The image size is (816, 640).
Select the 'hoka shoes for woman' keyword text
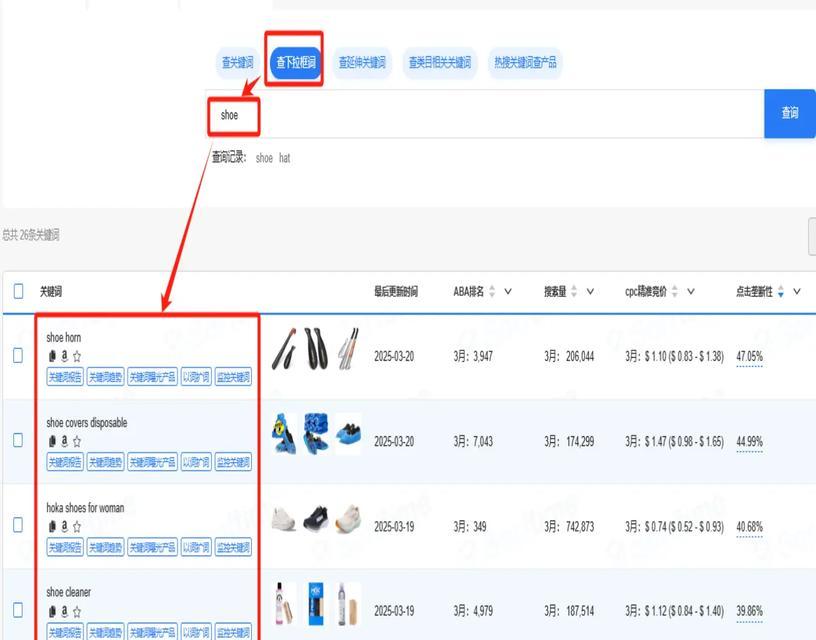(x=85, y=508)
